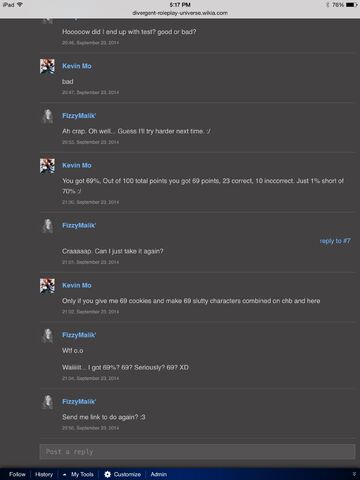Image resolution: width=360 pixels, height=480 pixels.
Task: Open FizzyMalik's name above 'Send me link' message
Action: coord(79,402)
